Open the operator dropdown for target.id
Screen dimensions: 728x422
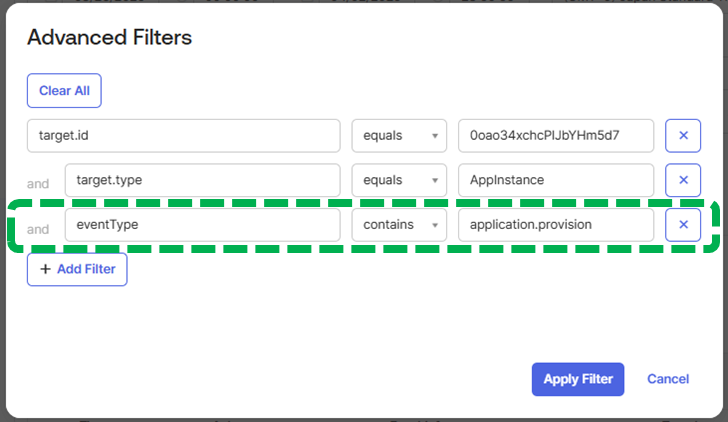[x=399, y=136]
